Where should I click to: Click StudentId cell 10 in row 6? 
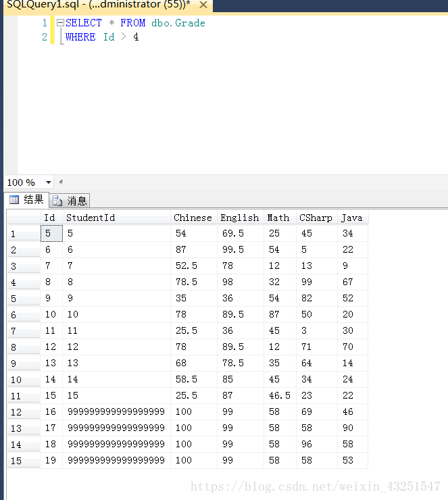(116, 315)
